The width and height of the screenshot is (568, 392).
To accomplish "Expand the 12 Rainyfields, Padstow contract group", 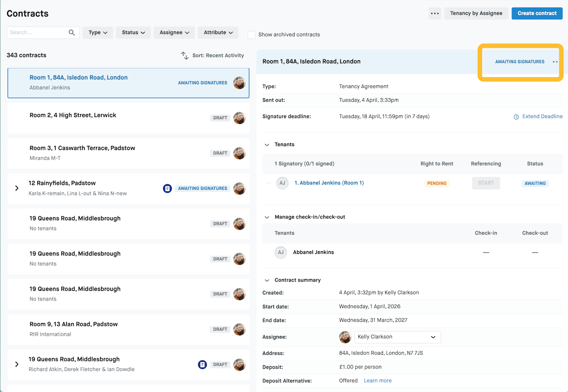I will [x=17, y=188].
